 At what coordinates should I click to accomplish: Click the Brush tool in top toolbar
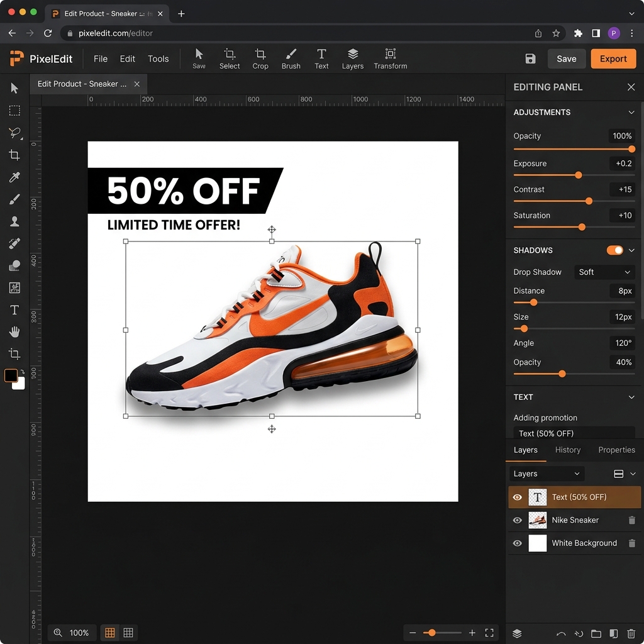pyautogui.click(x=291, y=58)
